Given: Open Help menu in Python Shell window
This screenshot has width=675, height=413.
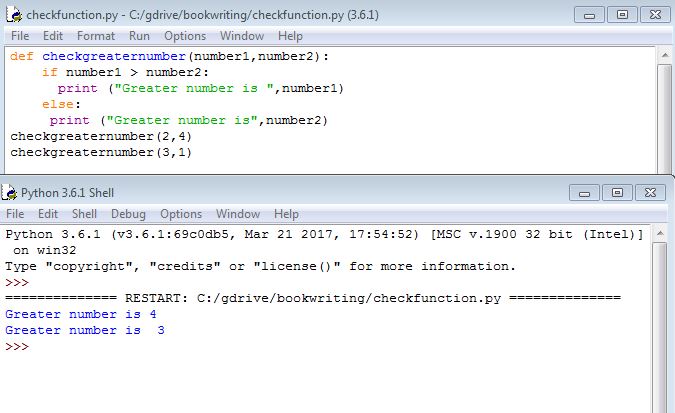Looking at the screenshot, I should 286,214.
